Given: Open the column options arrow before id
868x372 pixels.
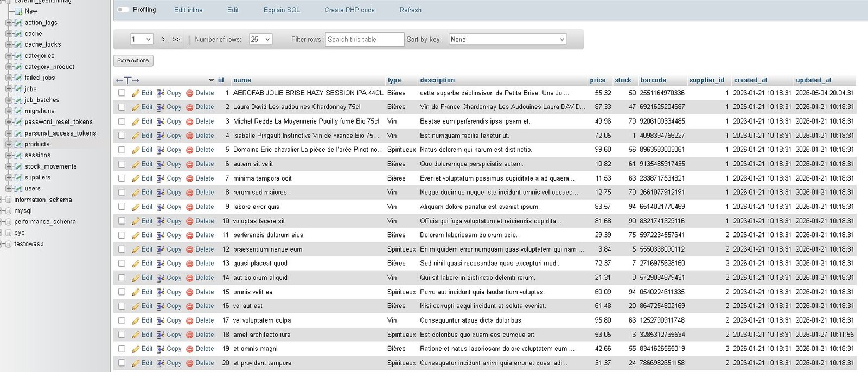Looking at the screenshot, I should point(212,80).
